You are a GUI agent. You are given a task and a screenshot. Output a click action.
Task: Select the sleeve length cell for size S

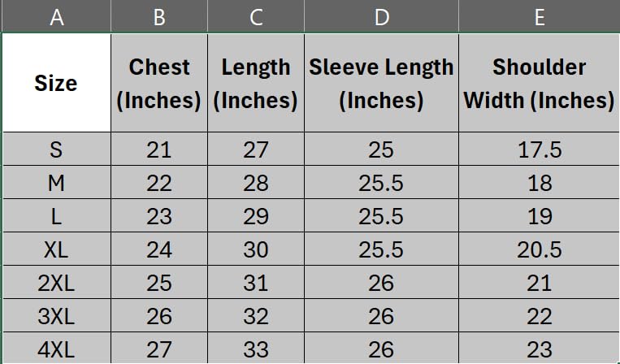[381, 149]
